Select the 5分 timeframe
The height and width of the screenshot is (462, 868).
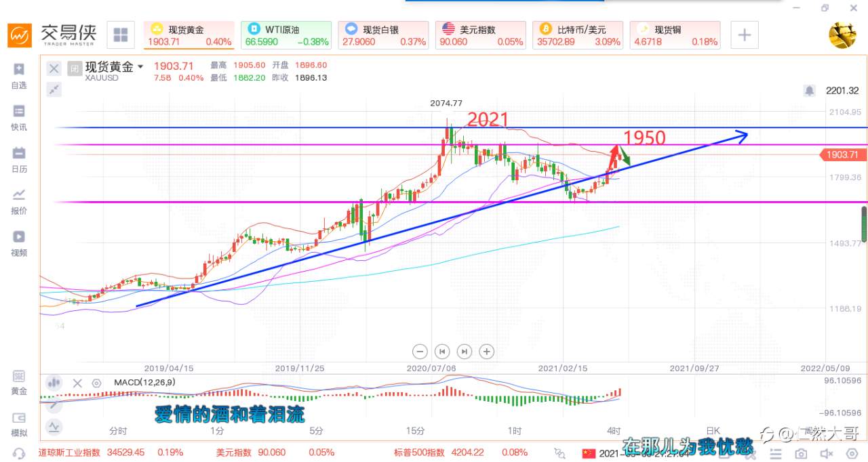click(316, 431)
